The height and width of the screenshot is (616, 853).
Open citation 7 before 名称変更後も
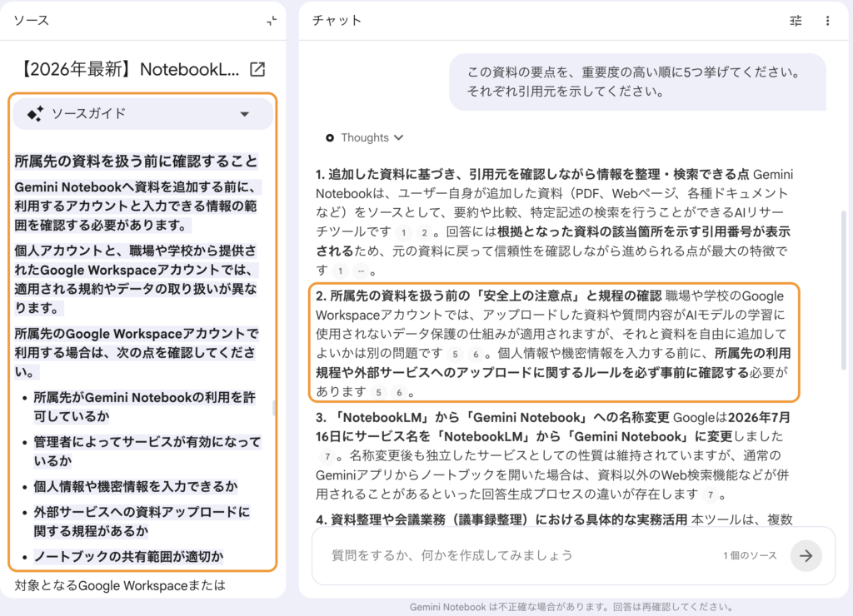coord(327,457)
